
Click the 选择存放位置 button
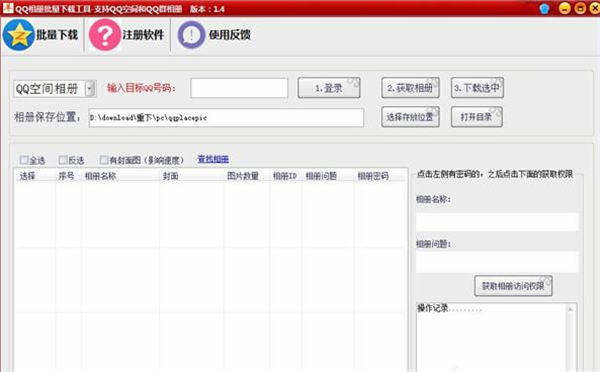(410, 117)
